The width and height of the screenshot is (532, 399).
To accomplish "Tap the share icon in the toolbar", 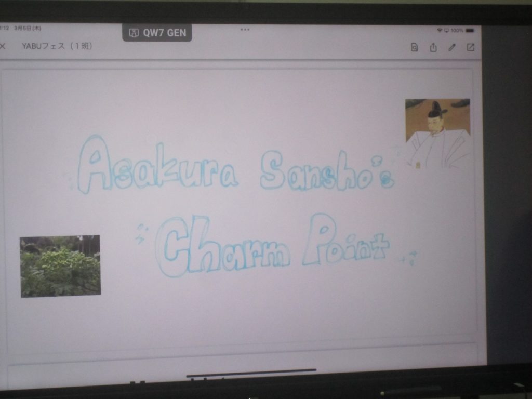I will 433,47.
